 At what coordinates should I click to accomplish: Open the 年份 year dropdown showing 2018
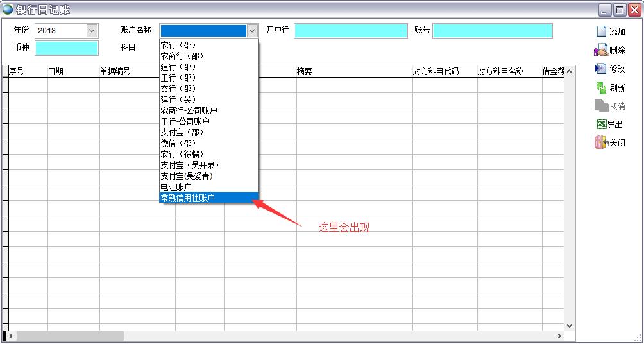coord(92,30)
